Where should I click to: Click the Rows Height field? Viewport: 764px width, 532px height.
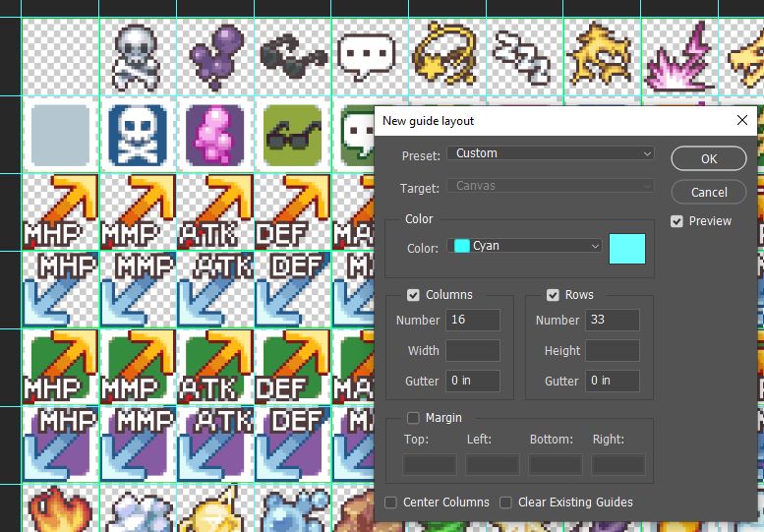613,350
